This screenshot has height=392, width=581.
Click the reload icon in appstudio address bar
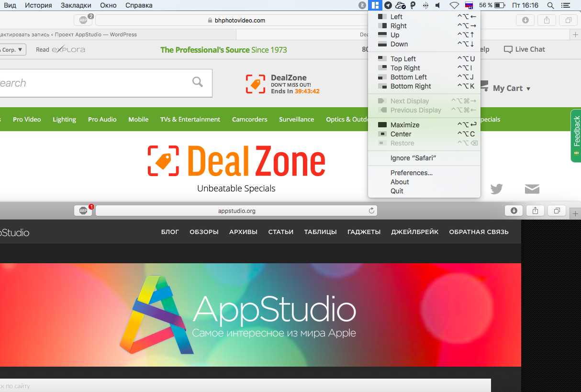coord(371,211)
